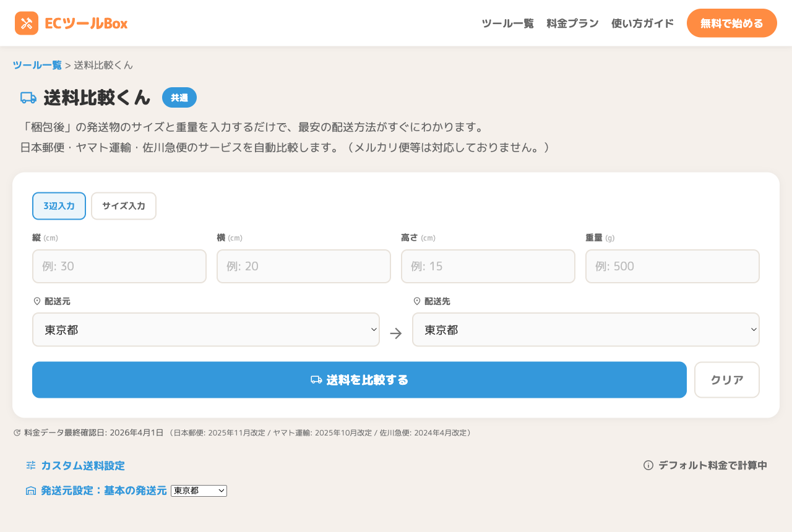Open 使い方ガイド in the top navigation

pyautogui.click(x=642, y=24)
